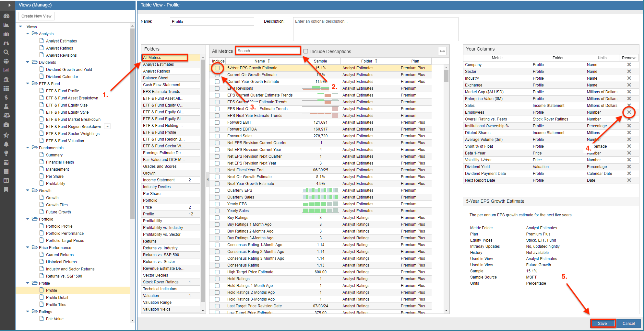The width and height of the screenshot is (644, 331).
Task: Remove the Dividend Yield column with its X
Action: pyautogui.click(x=629, y=166)
